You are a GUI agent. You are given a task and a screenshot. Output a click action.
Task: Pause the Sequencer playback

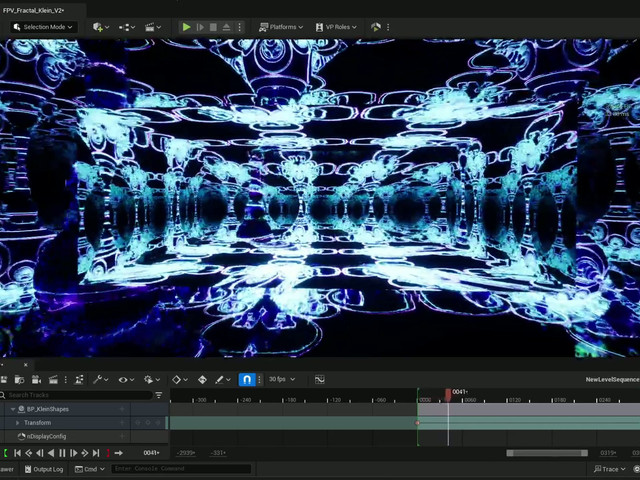click(62, 453)
